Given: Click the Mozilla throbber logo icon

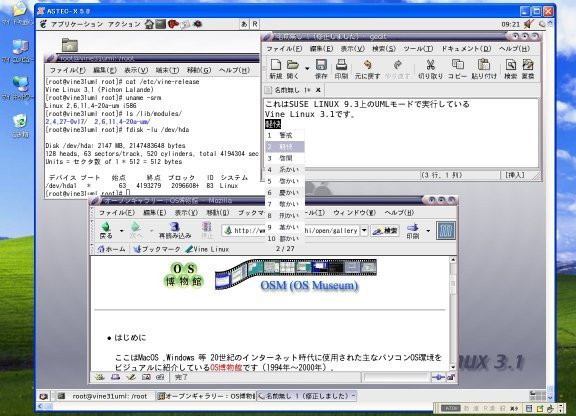Looking at the screenshot, I should 446,230.
